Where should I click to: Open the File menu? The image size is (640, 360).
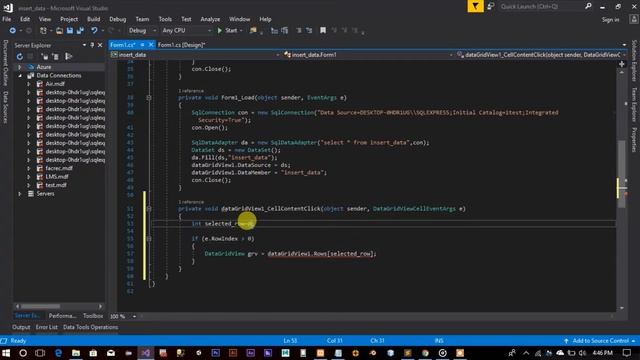pyautogui.click(x=7, y=19)
